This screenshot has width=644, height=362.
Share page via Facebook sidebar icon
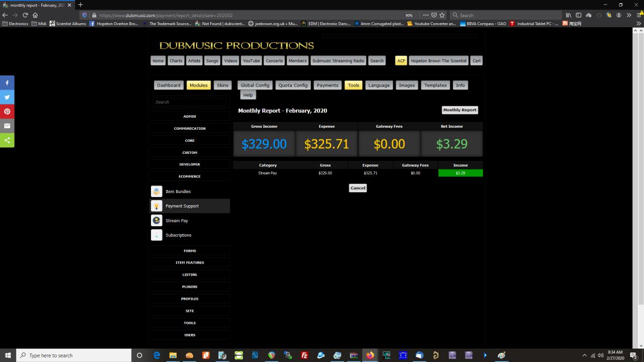7,82
